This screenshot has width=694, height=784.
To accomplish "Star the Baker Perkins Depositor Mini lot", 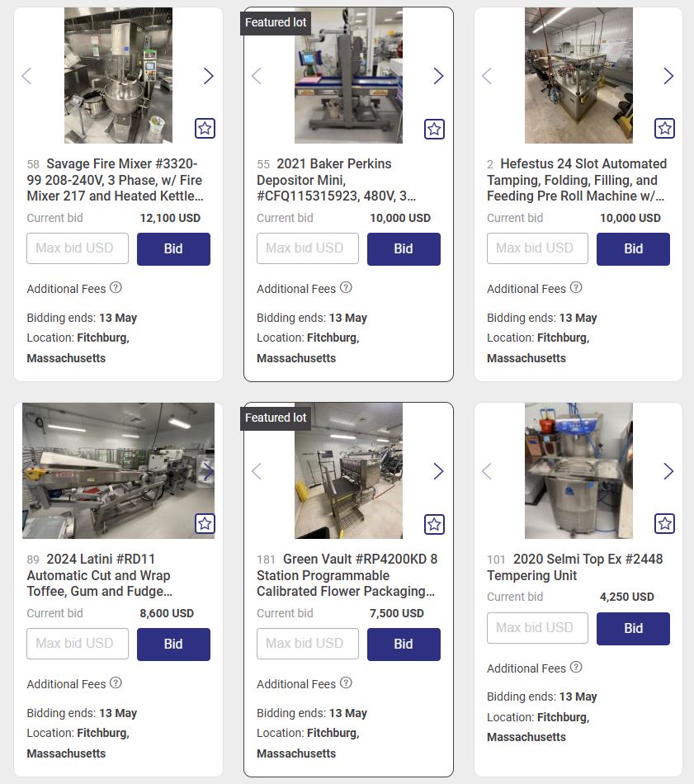I will (x=435, y=129).
